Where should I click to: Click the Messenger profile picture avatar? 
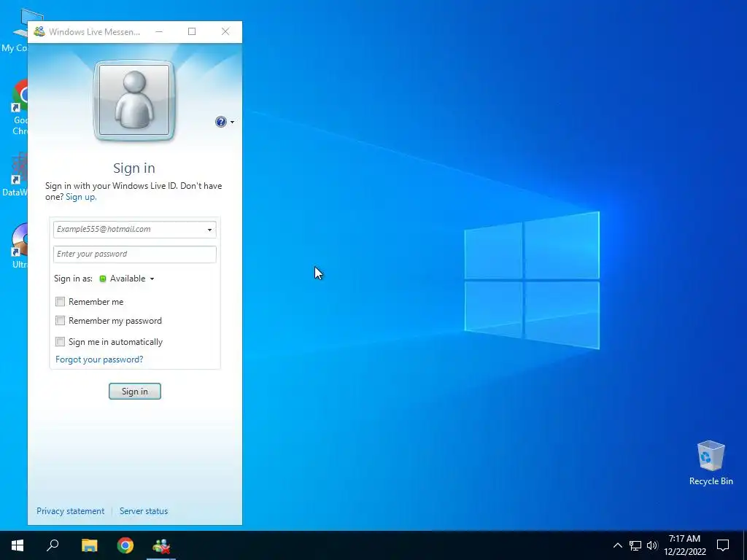(x=134, y=101)
